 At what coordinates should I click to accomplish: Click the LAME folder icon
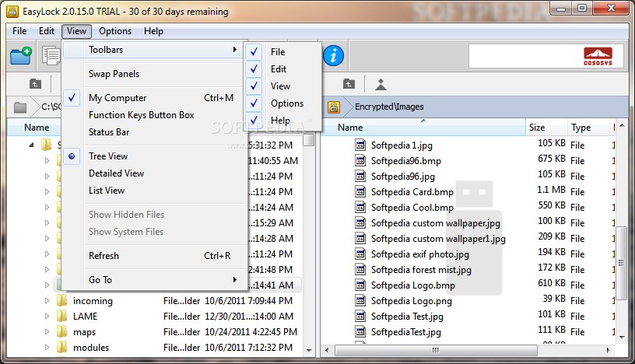point(61,316)
